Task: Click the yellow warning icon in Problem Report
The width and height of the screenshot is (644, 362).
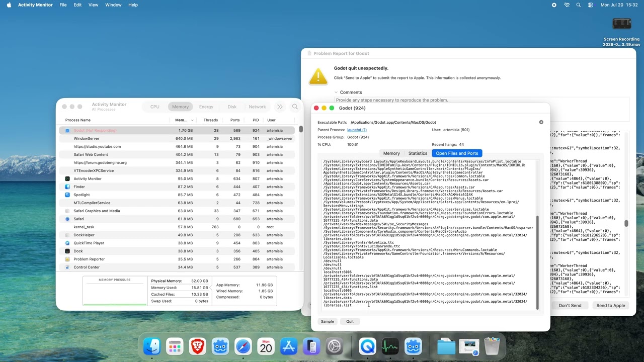Action: click(x=318, y=76)
